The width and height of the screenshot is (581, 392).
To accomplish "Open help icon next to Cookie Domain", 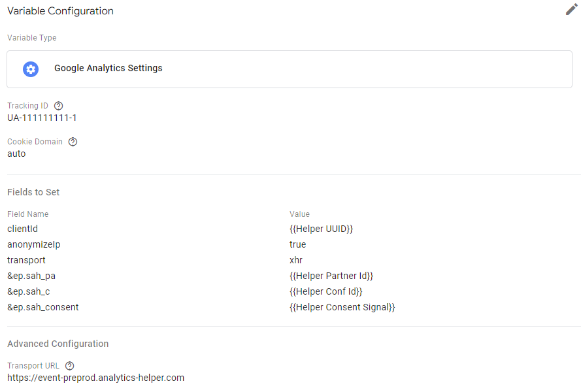I will 73,142.
